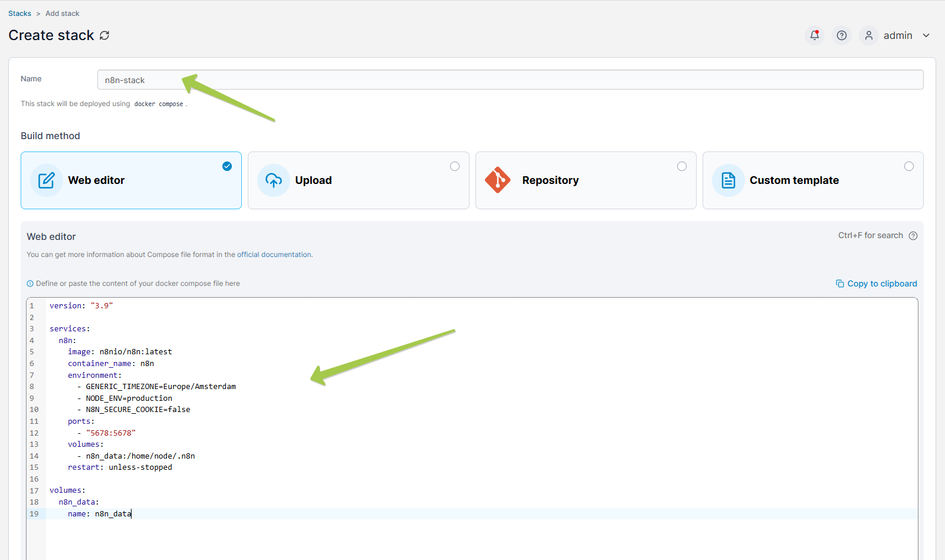The image size is (945, 560).
Task: Click the admin user avatar icon
Action: 868,35
